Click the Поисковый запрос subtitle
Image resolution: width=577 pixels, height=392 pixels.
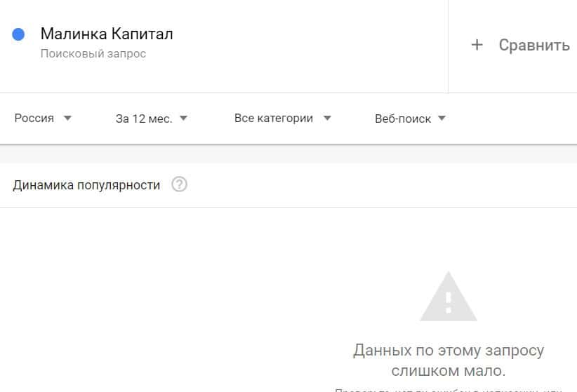tap(93, 54)
